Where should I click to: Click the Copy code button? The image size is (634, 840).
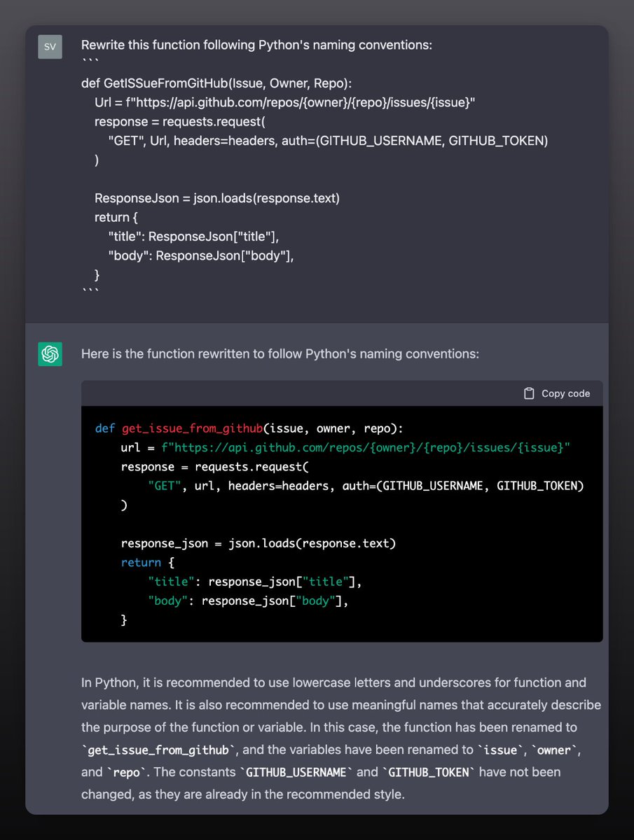pos(557,393)
